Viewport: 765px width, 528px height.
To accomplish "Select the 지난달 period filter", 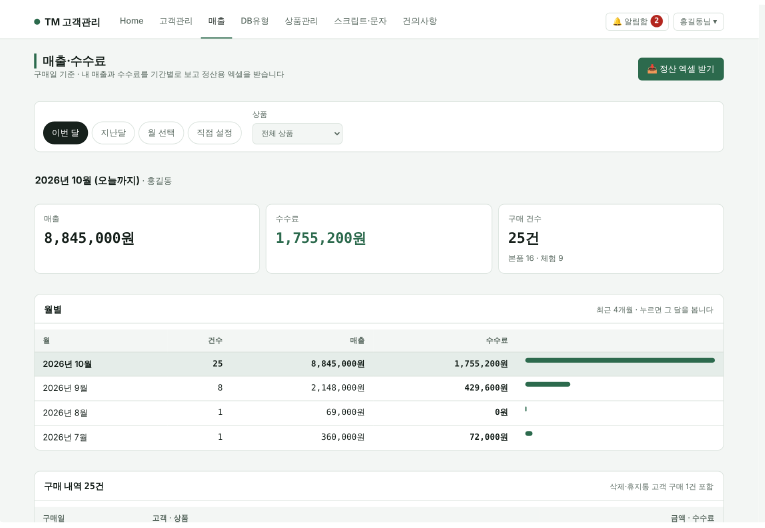I will coord(113,133).
